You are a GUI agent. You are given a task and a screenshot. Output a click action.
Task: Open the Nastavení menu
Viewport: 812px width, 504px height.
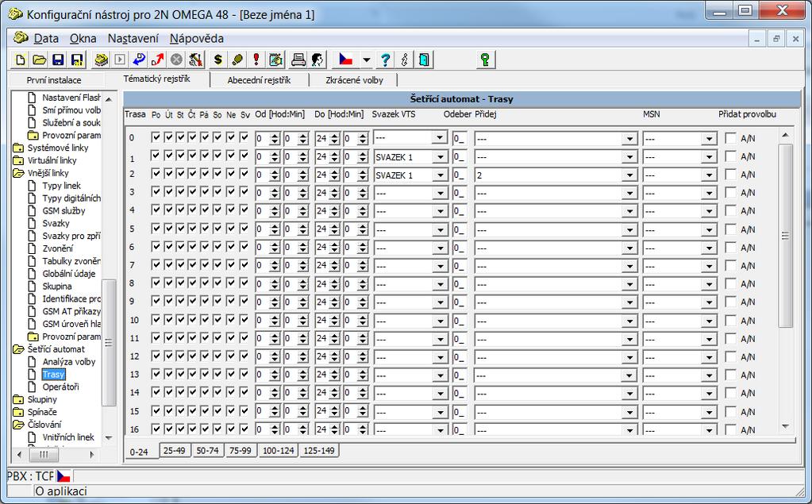pyautogui.click(x=133, y=38)
